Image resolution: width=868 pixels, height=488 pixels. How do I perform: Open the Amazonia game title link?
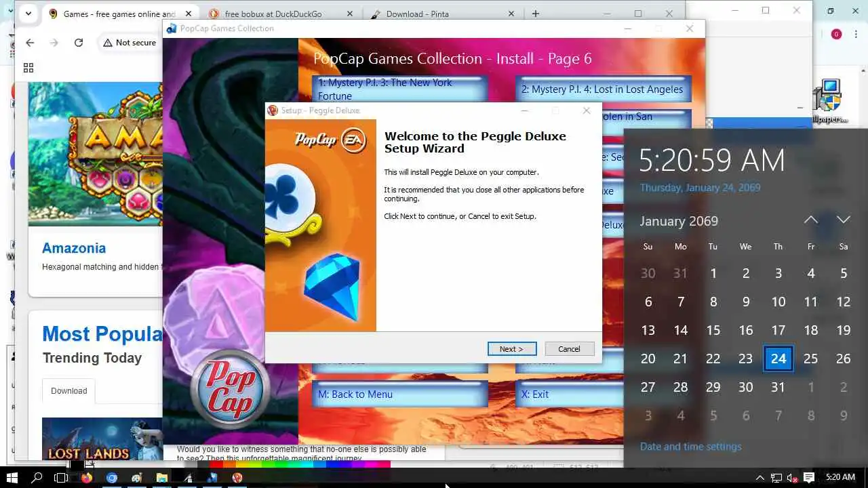click(x=74, y=248)
